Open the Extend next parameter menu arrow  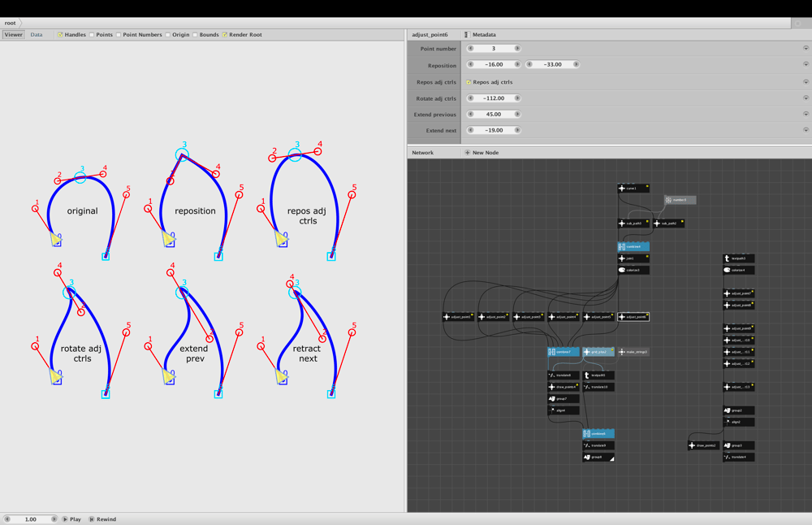point(806,130)
